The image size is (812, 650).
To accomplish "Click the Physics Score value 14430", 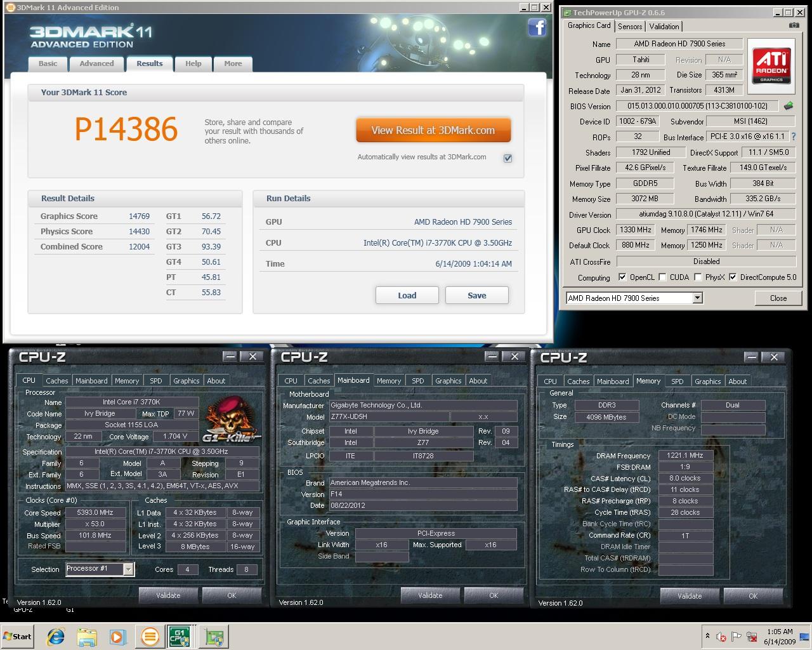I will pos(139,231).
